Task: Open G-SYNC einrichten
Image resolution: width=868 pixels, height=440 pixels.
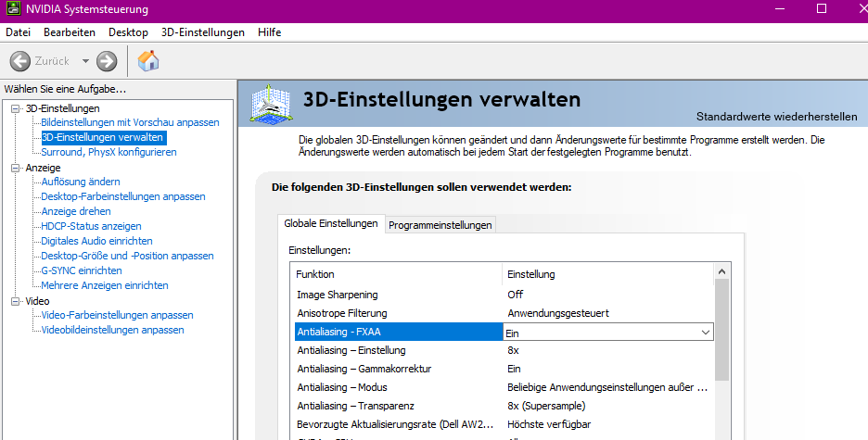Action: pyautogui.click(x=82, y=270)
